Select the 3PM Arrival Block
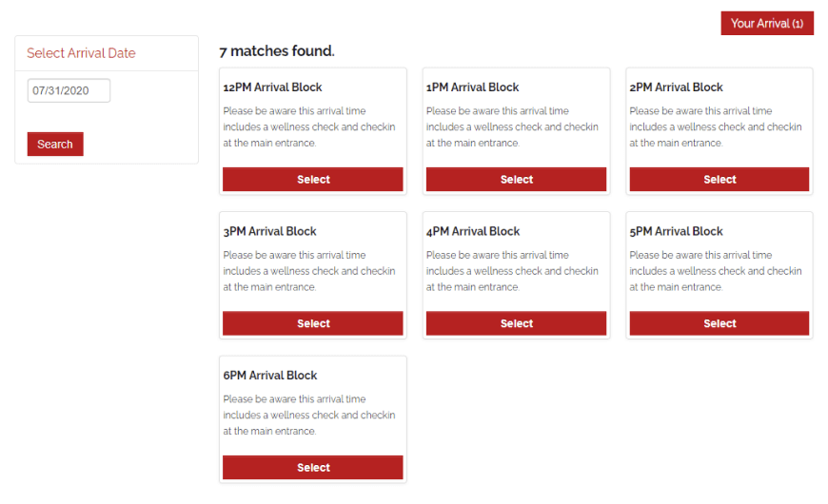 pos(313,323)
